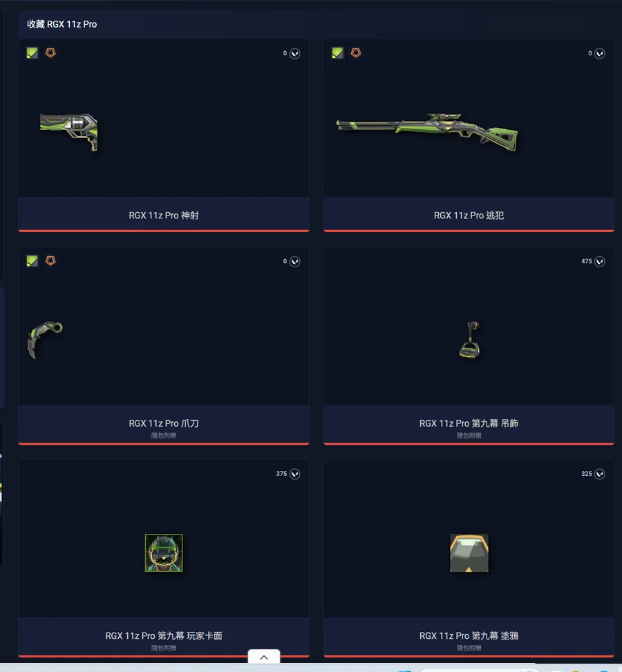Screen dimensions: 622x672
Task: Collapse panel with the up chevron tab
Action: click(x=264, y=657)
